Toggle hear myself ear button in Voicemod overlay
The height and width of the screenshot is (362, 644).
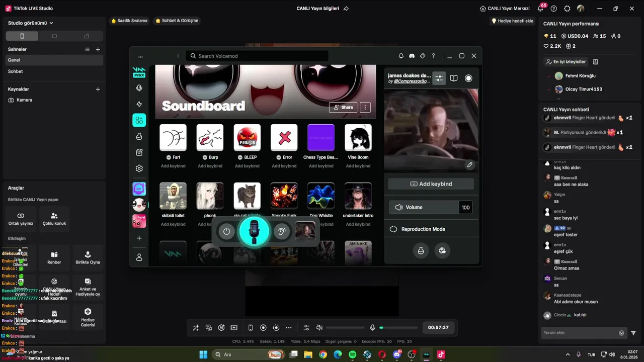[x=282, y=231]
